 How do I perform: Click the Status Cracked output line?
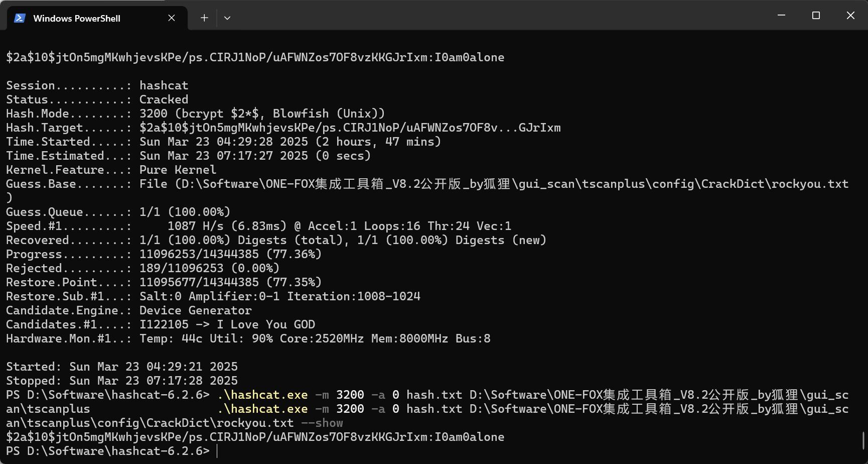[x=97, y=99]
